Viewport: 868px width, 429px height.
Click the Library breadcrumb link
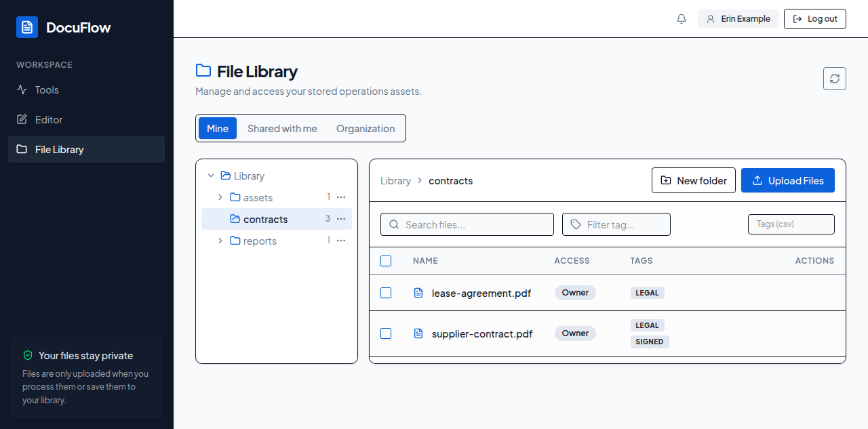tap(395, 180)
